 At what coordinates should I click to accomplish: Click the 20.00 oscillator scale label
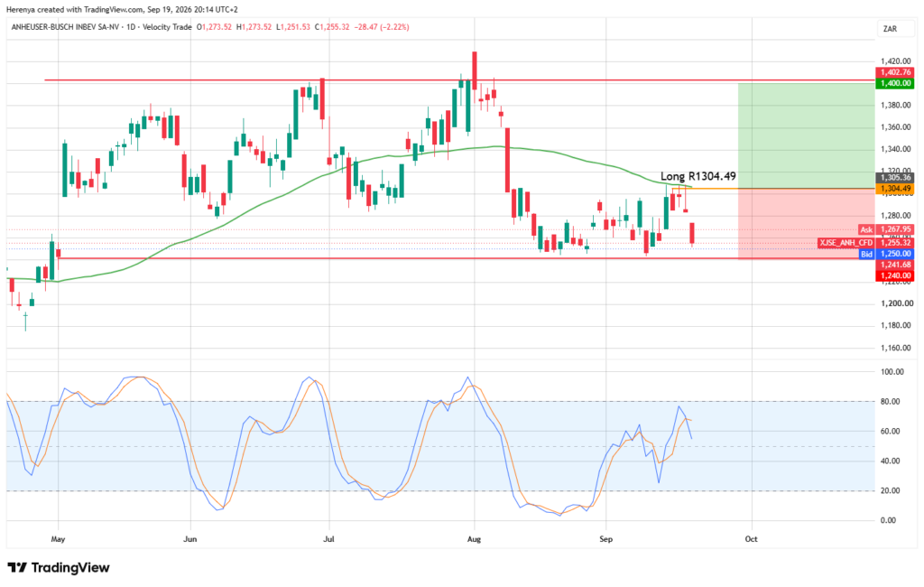890,491
